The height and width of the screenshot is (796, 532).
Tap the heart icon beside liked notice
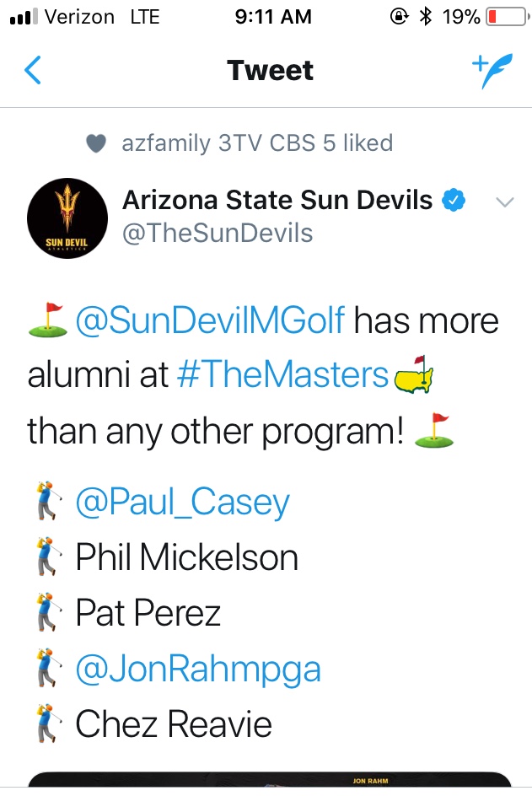point(97,144)
